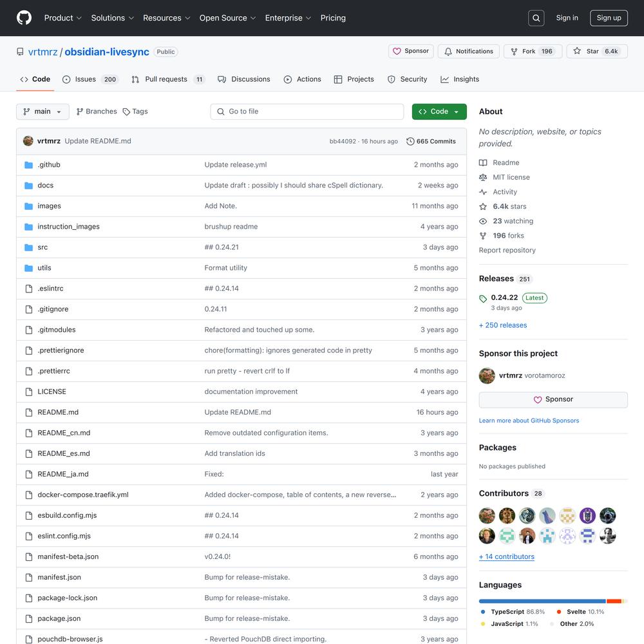644x644 pixels.
Task: View 665 Commits history
Action: (x=431, y=141)
